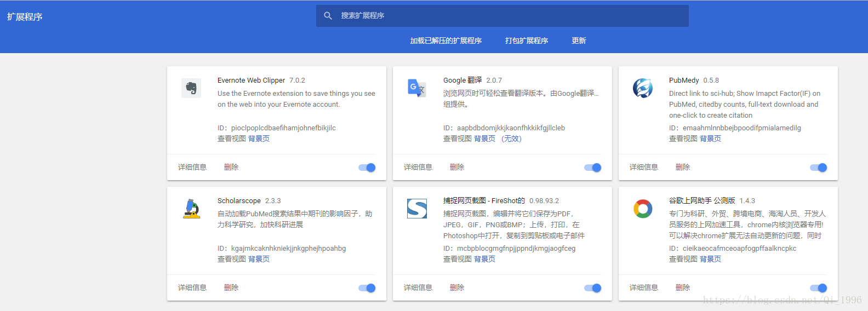Image resolution: width=868 pixels, height=311 pixels.
Task: Click 更新 to update extensions
Action: click(x=579, y=41)
